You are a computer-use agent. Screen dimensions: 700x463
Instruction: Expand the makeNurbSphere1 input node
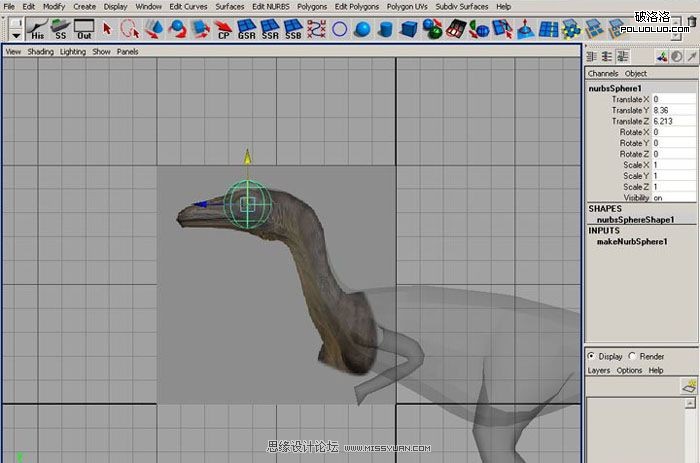[632, 242]
